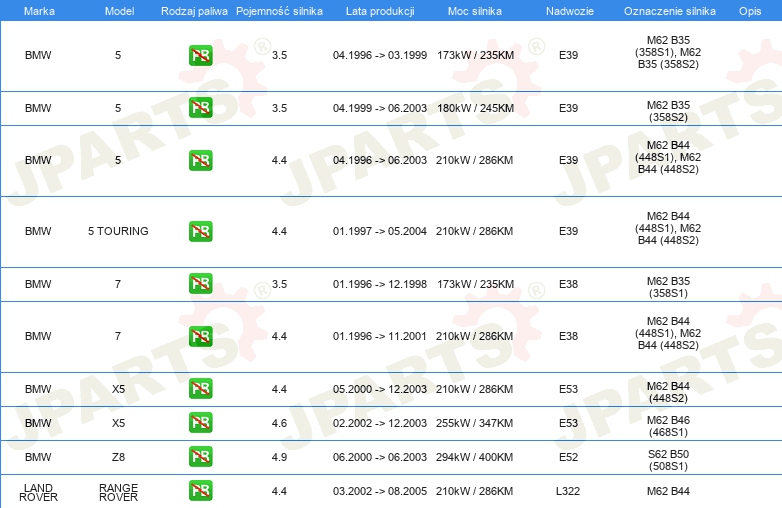Click the LAND ROVER brand cell
This screenshot has width=782, height=508.
(38, 491)
